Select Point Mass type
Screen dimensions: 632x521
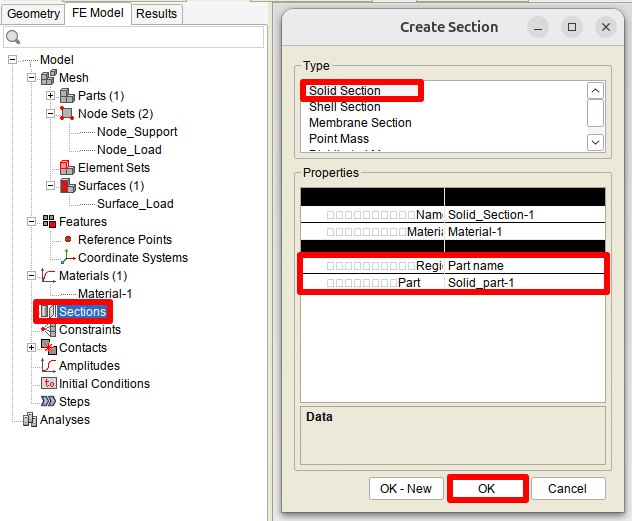point(339,139)
